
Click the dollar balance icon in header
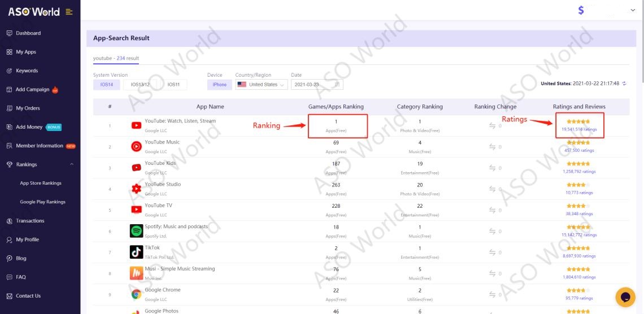(581, 10)
